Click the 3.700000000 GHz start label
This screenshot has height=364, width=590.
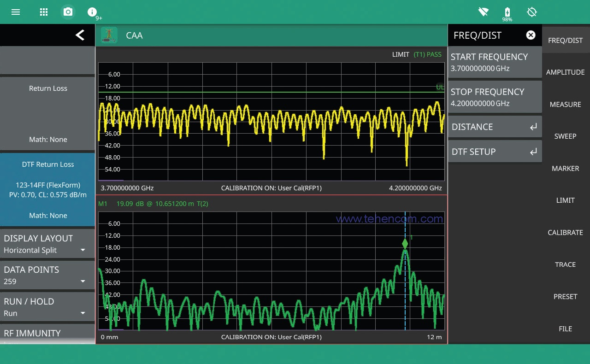coord(127,188)
